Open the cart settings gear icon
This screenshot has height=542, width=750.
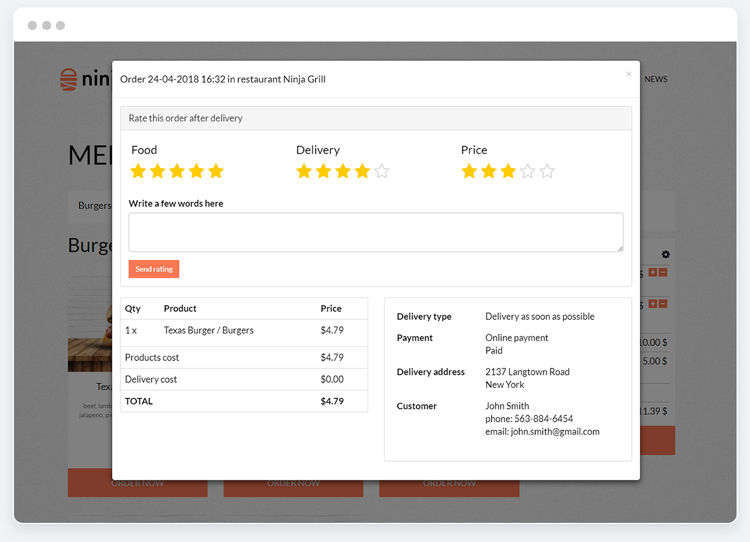point(666,255)
